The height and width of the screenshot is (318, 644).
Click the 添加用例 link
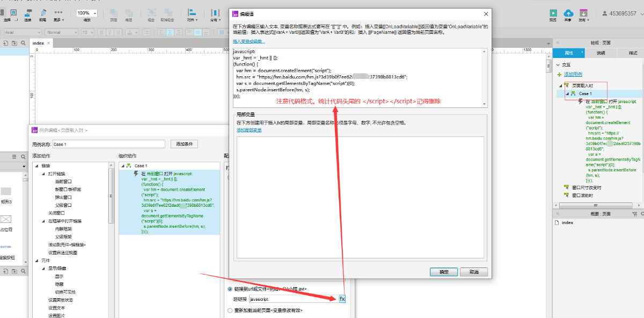(x=573, y=74)
